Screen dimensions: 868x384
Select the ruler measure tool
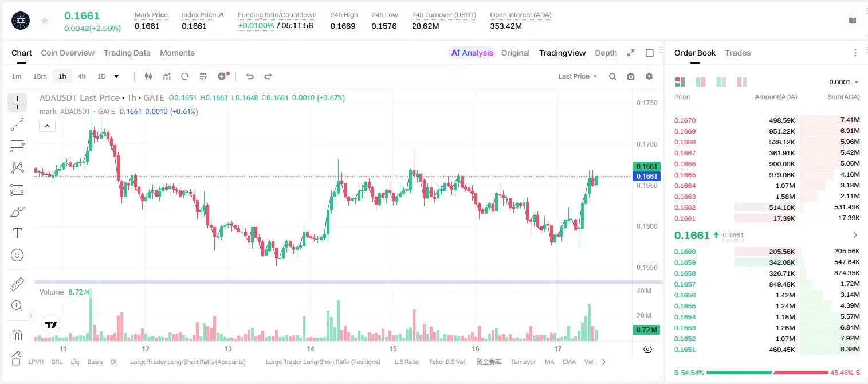pyautogui.click(x=17, y=284)
